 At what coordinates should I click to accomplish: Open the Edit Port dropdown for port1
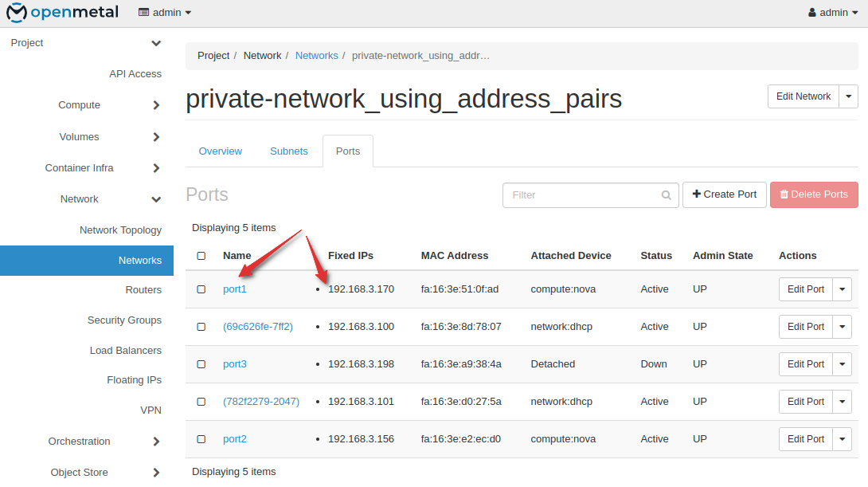coord(842,289)
